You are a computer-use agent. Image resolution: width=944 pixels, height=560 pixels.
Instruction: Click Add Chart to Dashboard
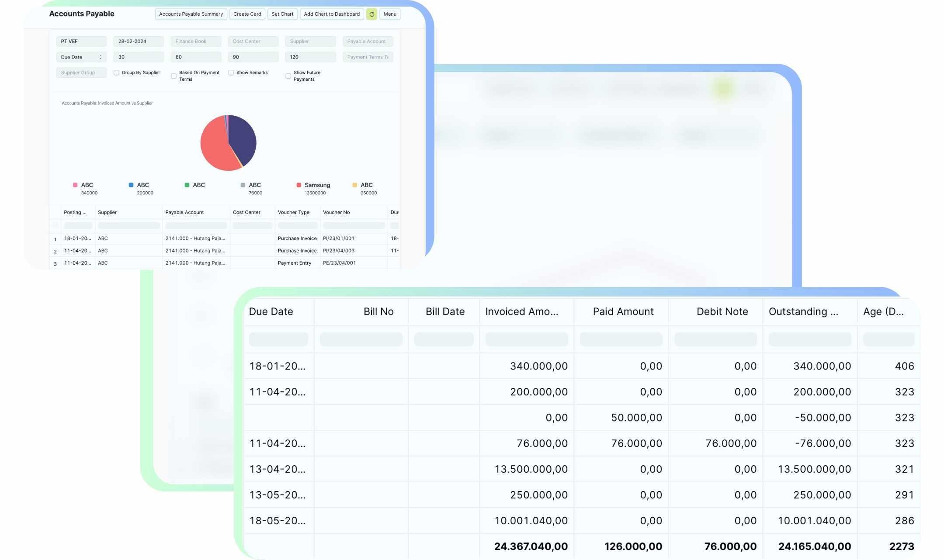pos(332,14)
